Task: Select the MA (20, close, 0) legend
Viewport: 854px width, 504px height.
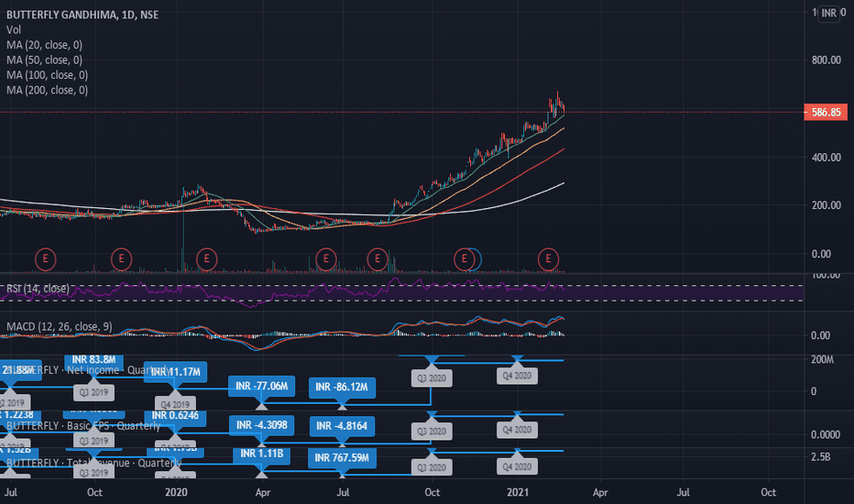Action: click(44, 45)
